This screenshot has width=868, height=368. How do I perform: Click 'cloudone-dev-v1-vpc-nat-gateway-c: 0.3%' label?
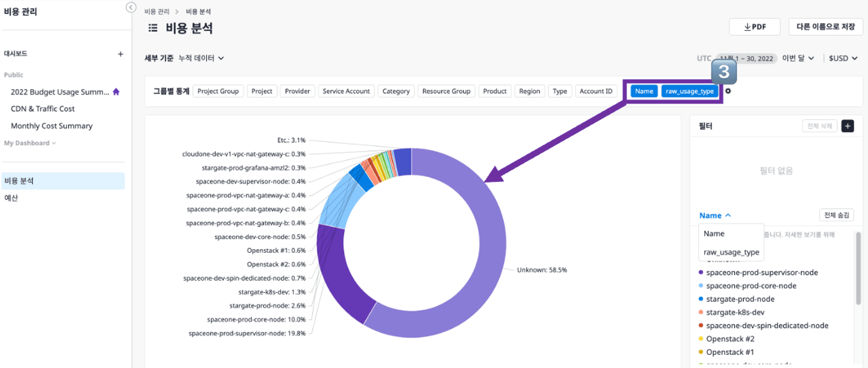pyautogui.click(x=244, y=154)
